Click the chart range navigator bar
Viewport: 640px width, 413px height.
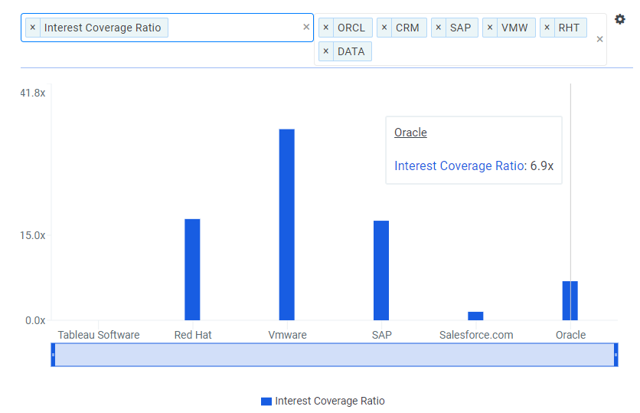pyautogui.click(x=335, y=355)
